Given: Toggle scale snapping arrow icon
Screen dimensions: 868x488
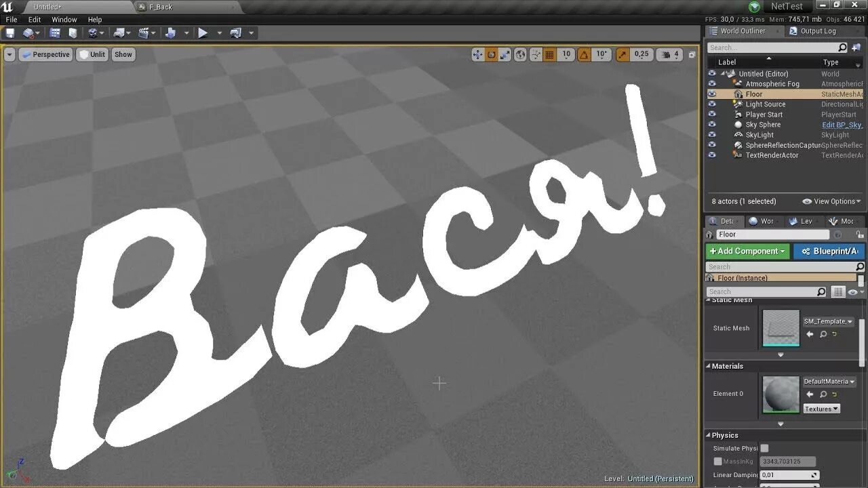Looking at the screenshot, I should coord(623,54).
